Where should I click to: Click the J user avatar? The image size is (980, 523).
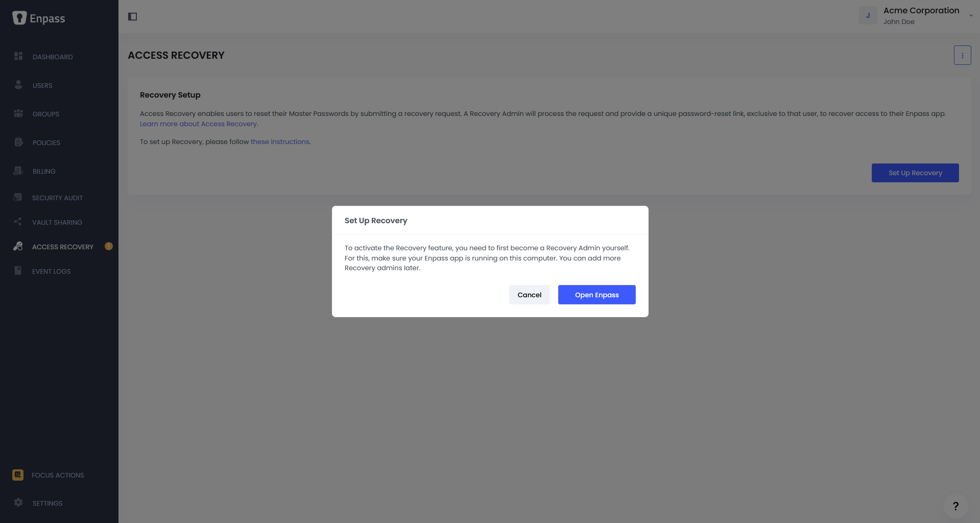coord(868,15)
